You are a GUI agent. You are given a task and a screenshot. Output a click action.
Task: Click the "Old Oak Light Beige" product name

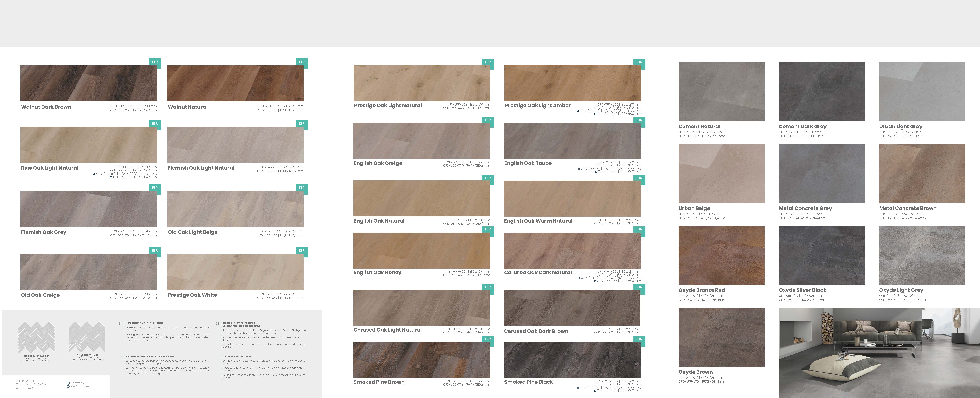(x=192, y=232)
